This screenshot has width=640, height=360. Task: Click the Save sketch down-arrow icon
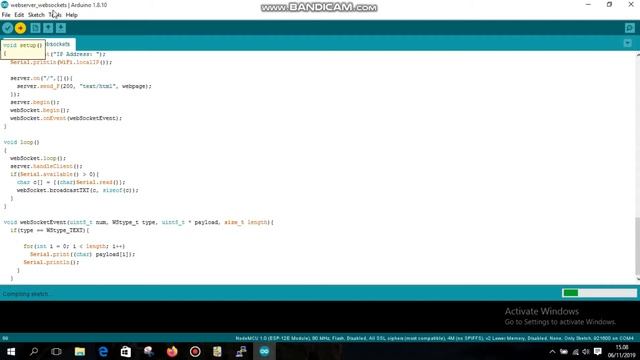61,28
